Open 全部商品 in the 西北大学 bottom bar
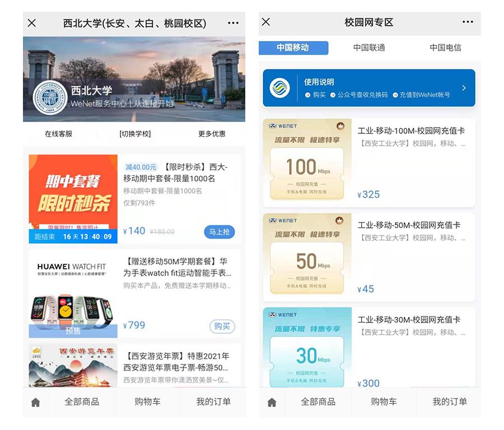504x430 pixels. pos(82,401)
